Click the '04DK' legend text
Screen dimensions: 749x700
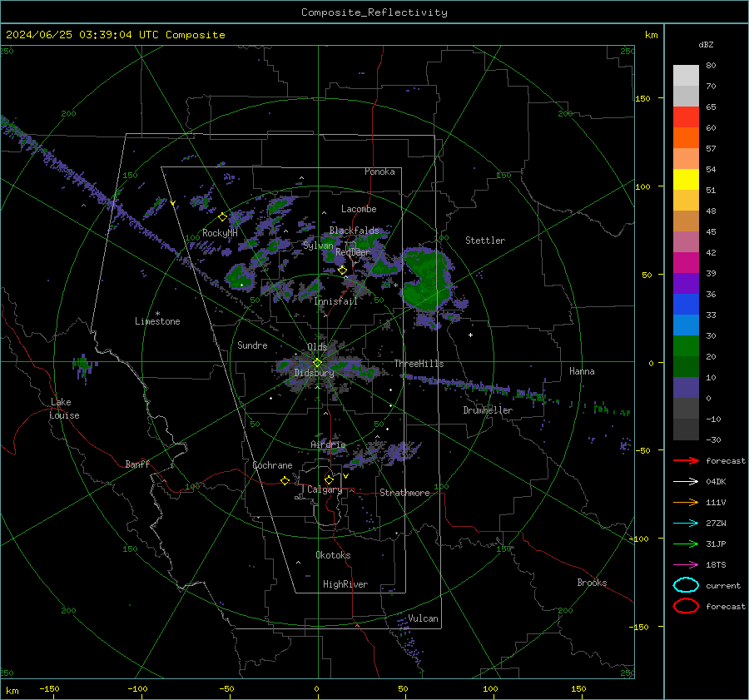pyautogui.click(x=716, y=482)
